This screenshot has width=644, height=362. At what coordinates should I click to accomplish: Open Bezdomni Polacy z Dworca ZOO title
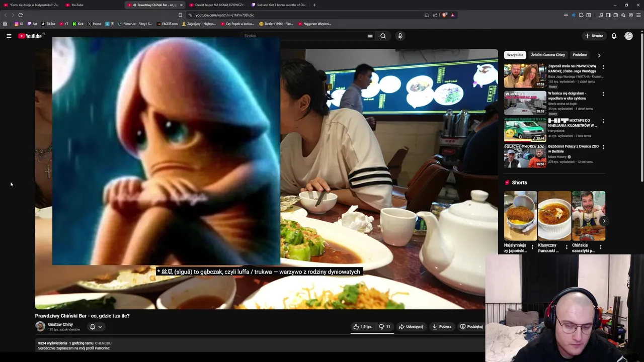[x=574, y=149]
